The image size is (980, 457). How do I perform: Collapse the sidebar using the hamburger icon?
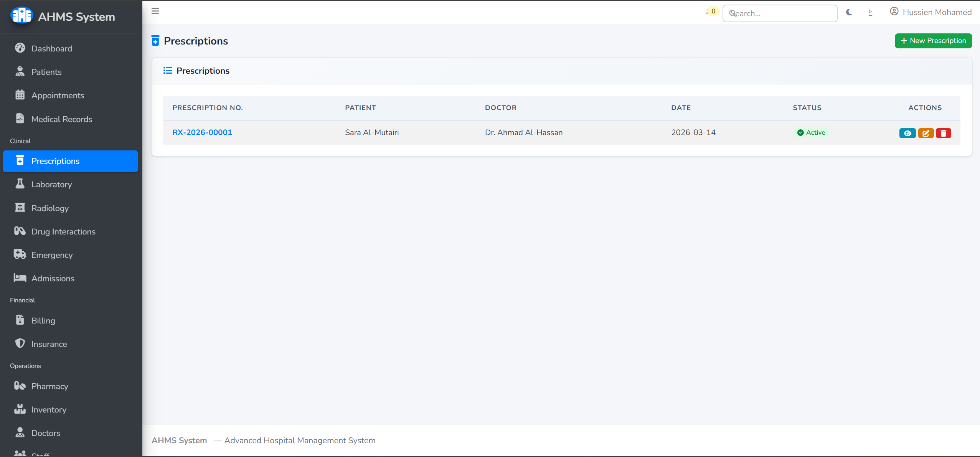point(155,11)
